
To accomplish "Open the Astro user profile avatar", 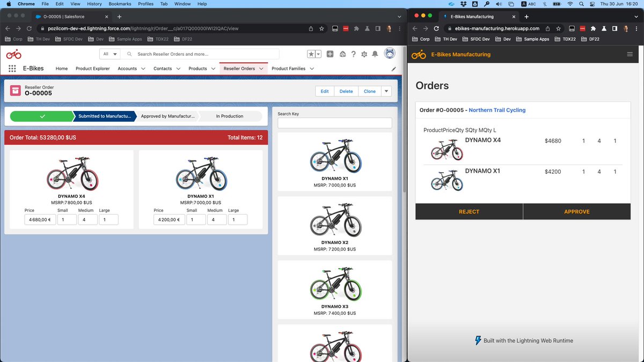I will pos(390,54).
